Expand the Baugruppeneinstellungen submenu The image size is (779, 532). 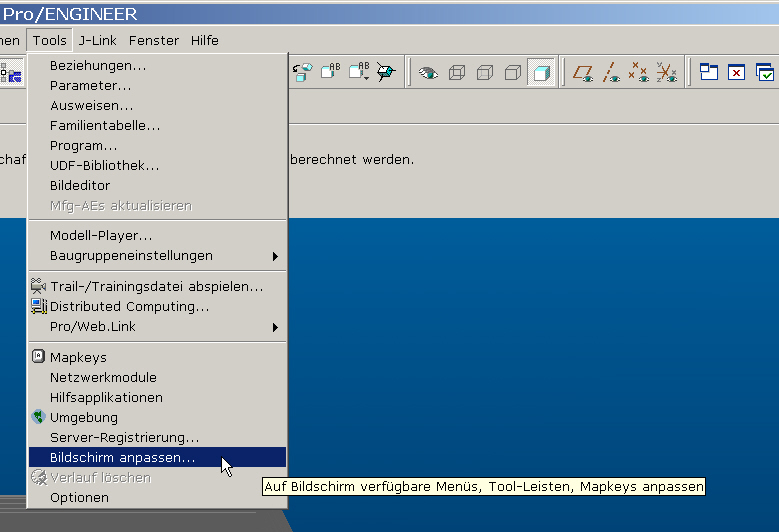tap(157, 255)
